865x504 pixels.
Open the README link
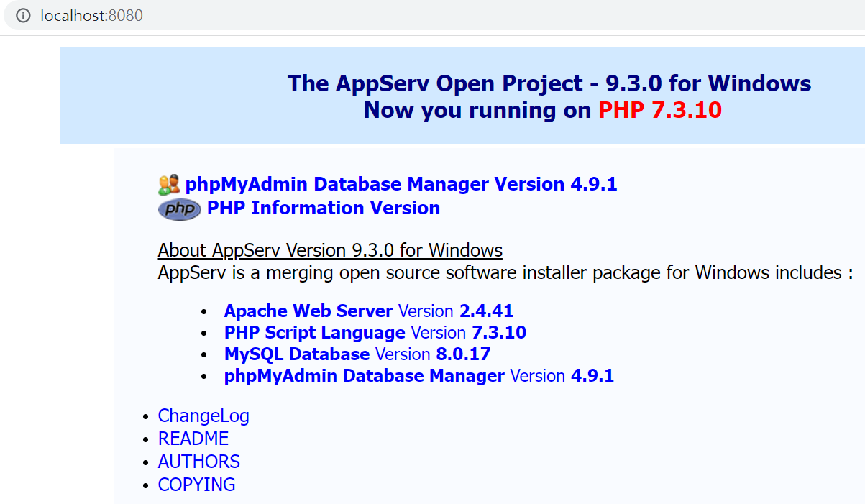(x=193, y=439)
